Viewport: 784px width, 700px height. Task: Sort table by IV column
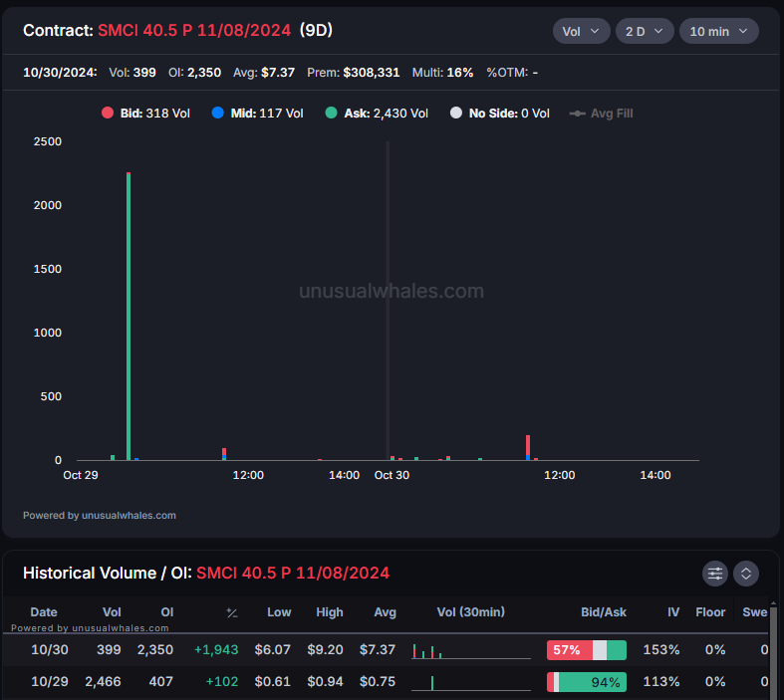(673, 612)
